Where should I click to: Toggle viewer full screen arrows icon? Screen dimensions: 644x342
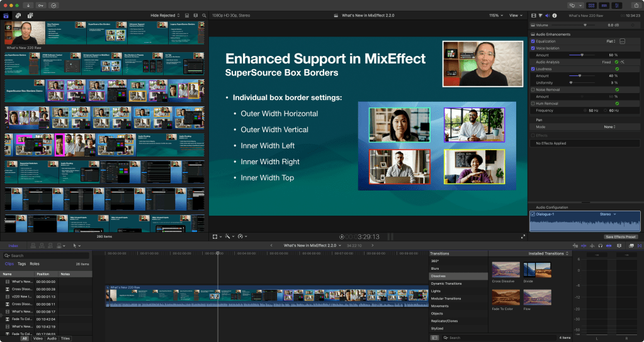(523, 236)
